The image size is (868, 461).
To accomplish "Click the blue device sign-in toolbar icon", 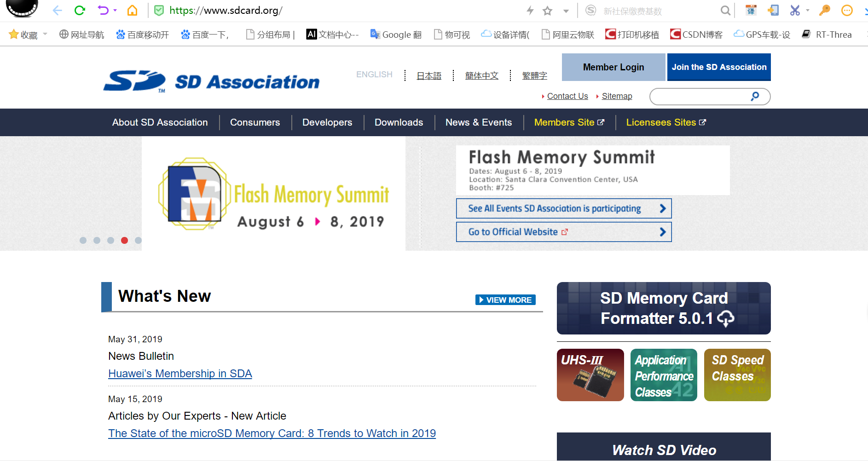I will coord(773,10).
